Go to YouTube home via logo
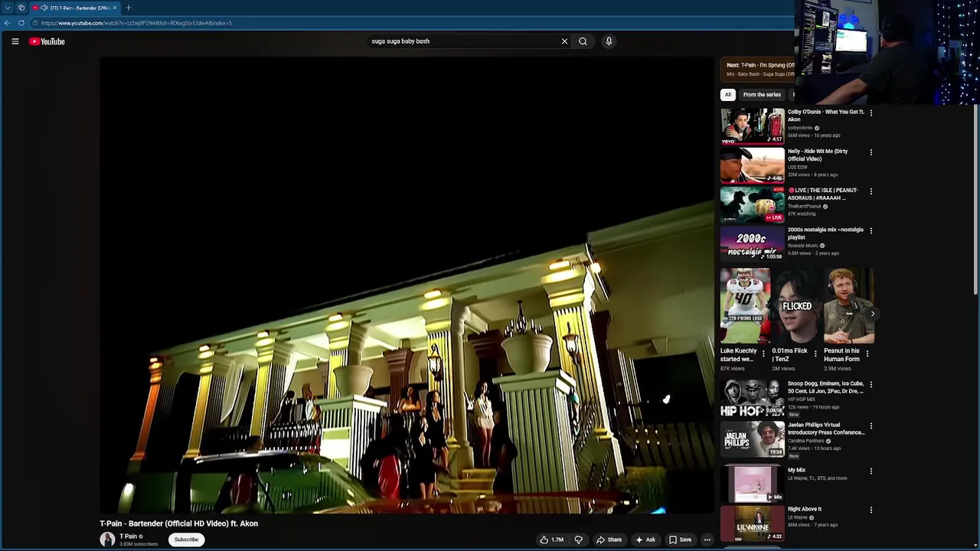This screenshot has height=551, width=980. (47, 41)
